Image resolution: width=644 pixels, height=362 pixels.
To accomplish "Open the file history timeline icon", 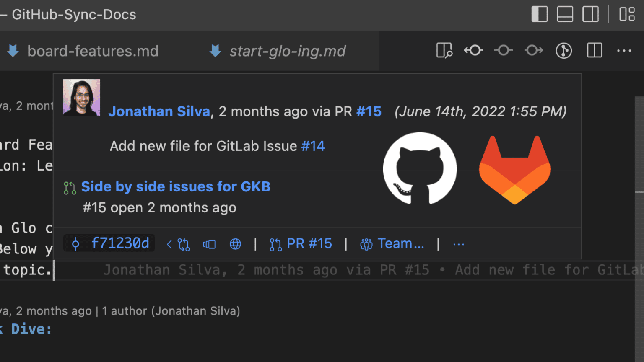I will coord(564,50).
